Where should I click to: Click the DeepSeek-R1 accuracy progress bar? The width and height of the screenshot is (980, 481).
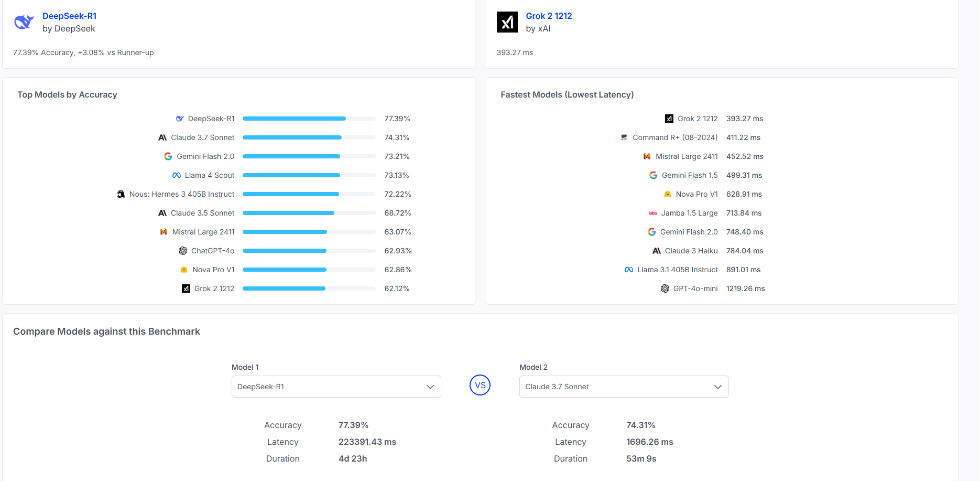(x=309, y=119)
